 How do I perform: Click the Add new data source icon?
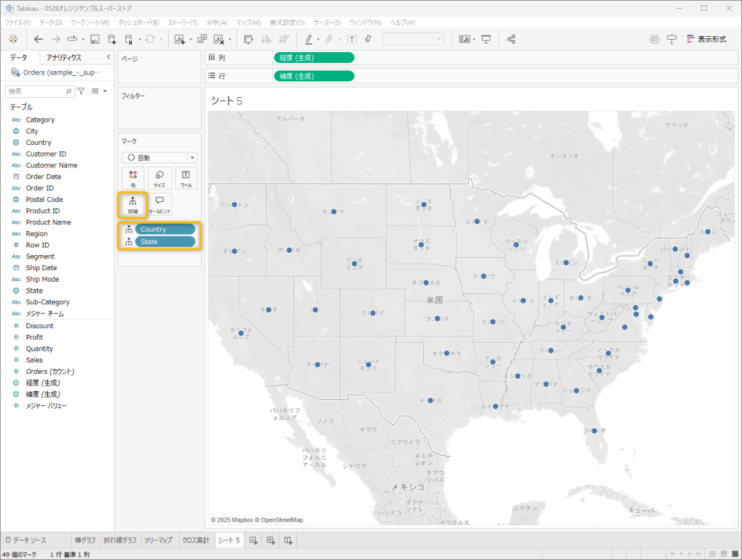[x=112, y=39]
